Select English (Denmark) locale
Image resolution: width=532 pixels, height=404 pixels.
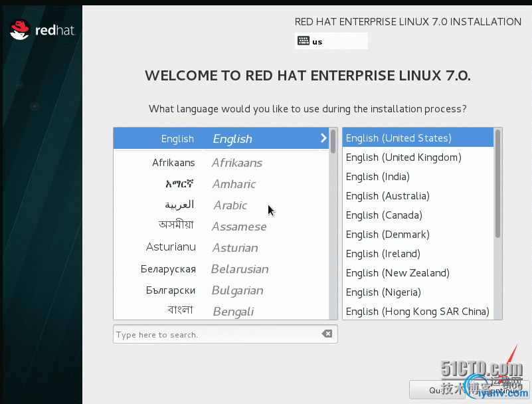[x=418, y=235]
